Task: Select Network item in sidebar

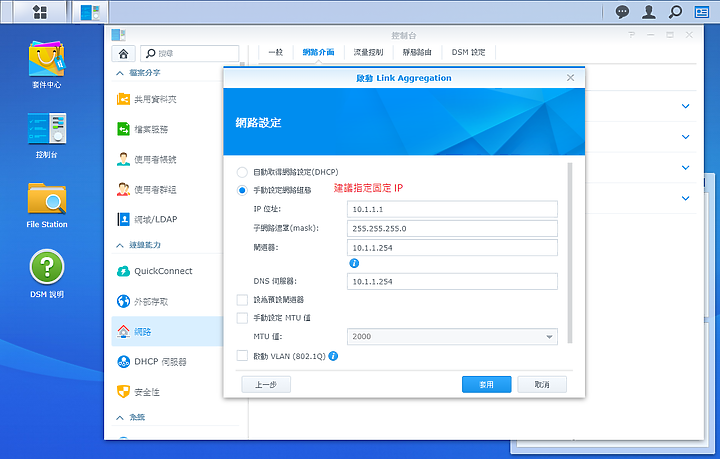Action: (167, 331)
